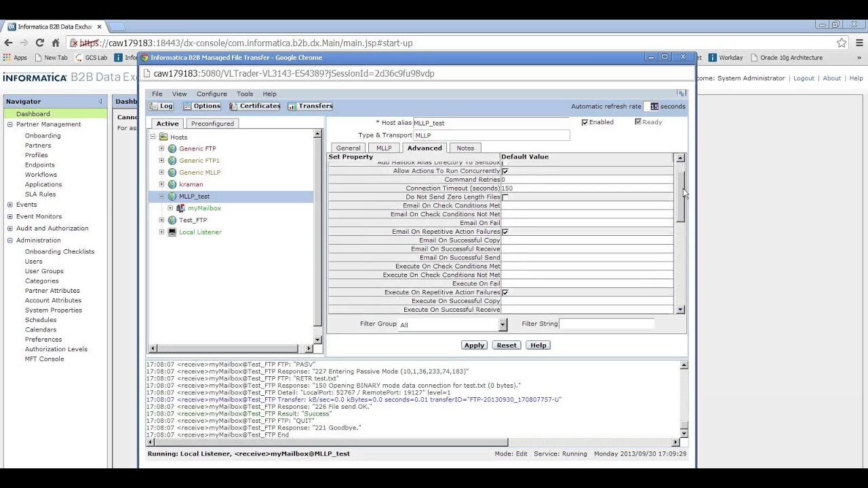This screenshot has height=488, width=868.
Task: Expand the Generic FTP1 host node
Action: tap(161, 161)
